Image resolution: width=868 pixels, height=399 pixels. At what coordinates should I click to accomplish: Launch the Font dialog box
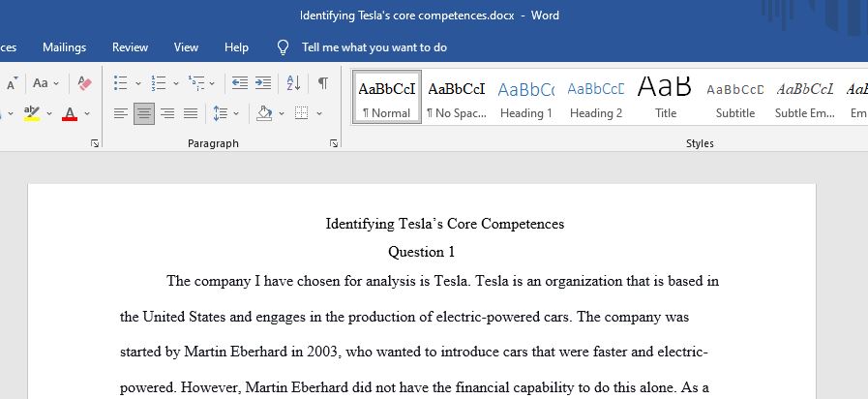click(x=95, y=143)
